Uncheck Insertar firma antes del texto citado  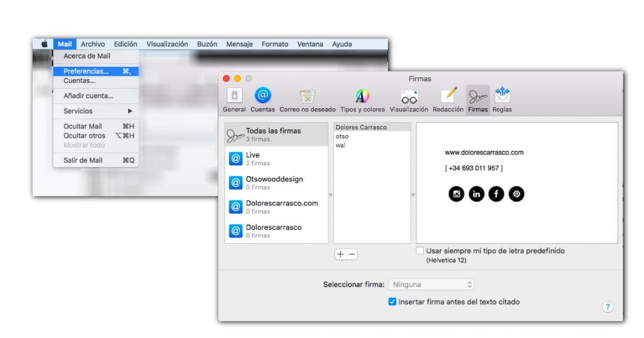point(392,302)
